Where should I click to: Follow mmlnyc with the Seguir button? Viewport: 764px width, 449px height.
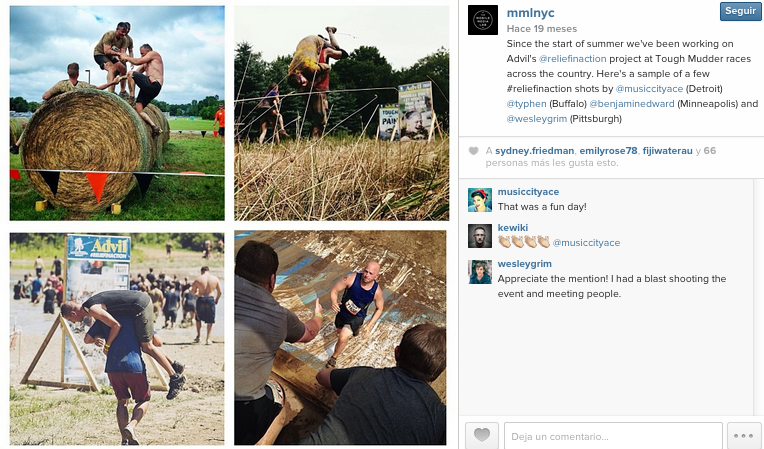tap(740, 11)
